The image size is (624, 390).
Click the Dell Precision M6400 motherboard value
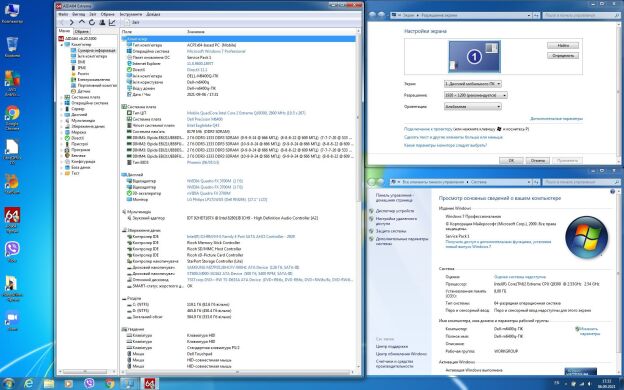click(205, 119)
